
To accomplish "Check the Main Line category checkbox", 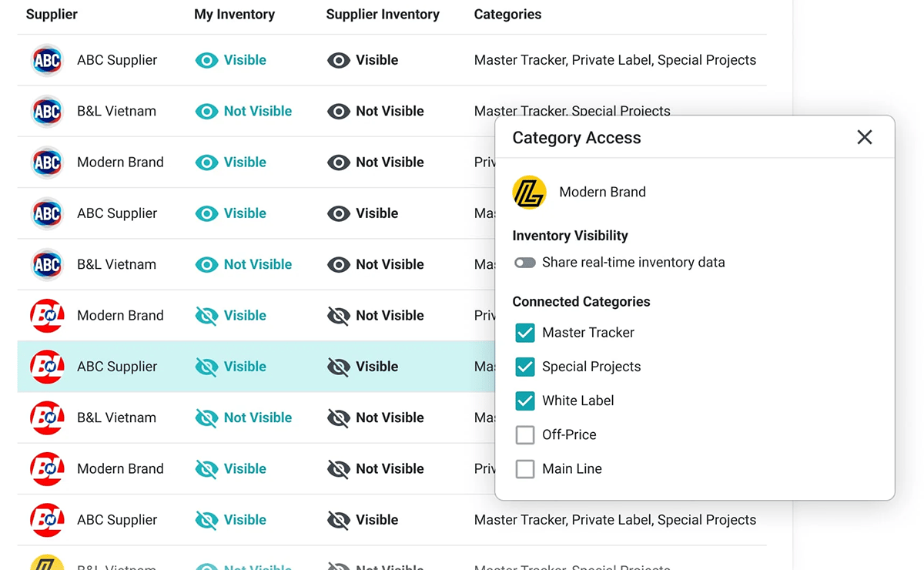I will point(525,468).
